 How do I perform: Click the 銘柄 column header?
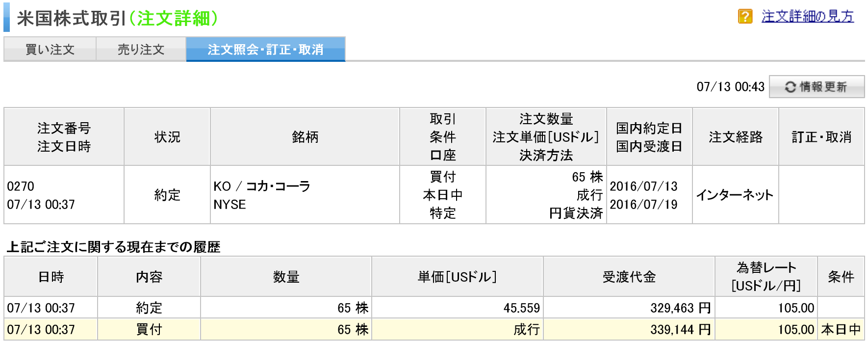point(305,137)
